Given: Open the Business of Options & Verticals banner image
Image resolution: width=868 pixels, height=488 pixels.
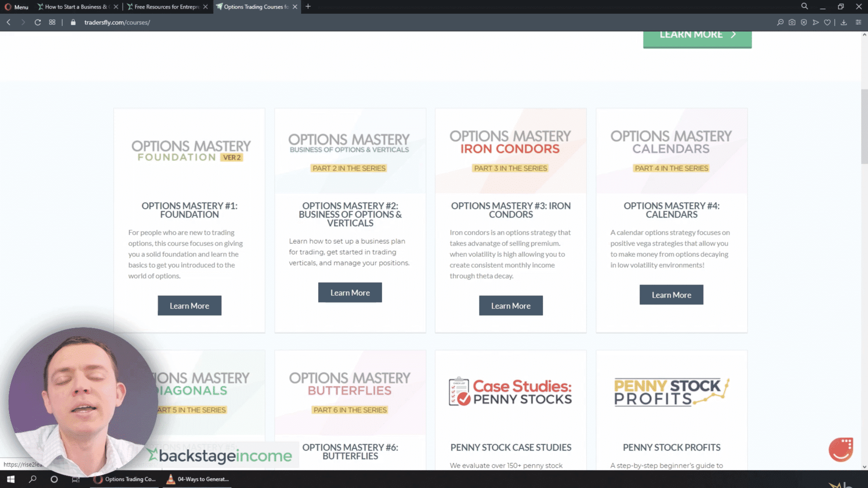Looking at the screenshot, I should click(x=350, y=151).
